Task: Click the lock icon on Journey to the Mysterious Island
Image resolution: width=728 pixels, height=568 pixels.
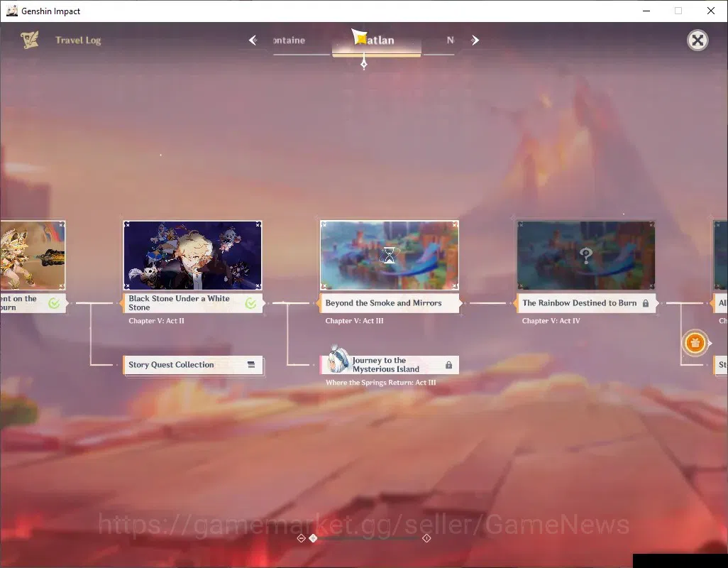Action: pyautogui.click(x=448, y=365)
